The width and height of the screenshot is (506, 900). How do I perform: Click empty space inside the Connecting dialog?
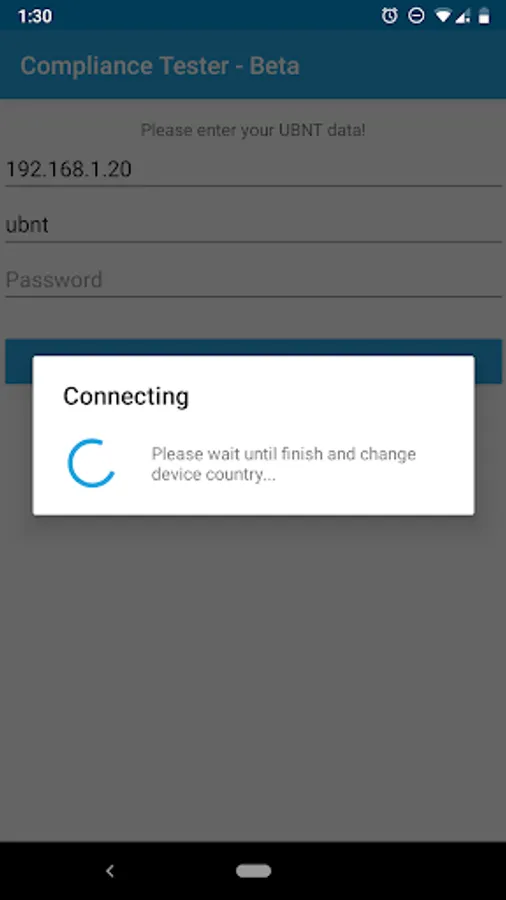coord(344,396)
